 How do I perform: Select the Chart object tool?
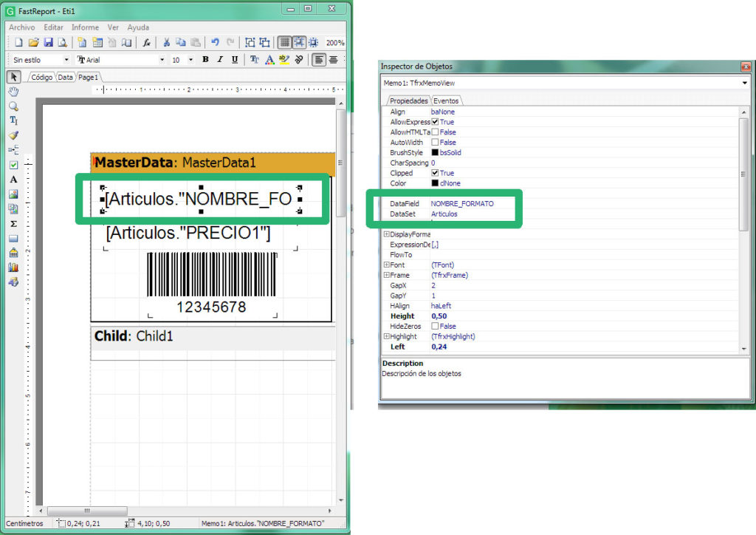[x=13, y=267]
